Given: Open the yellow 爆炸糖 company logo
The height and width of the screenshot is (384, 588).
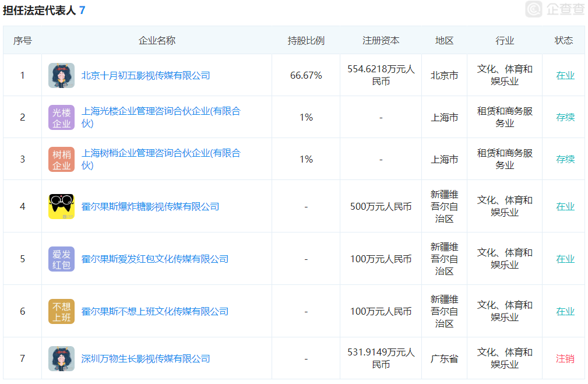Looking at the screenshot, I should (x=62, y=206).
